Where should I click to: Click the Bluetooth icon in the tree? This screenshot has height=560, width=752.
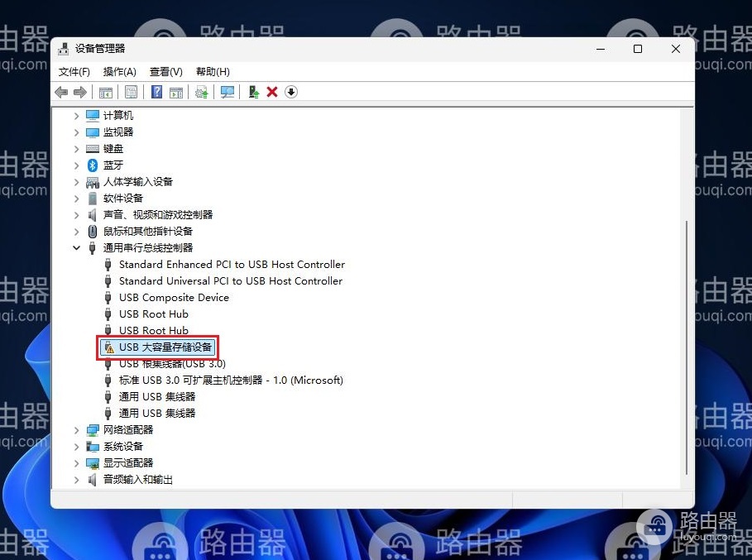coord(93,165)
